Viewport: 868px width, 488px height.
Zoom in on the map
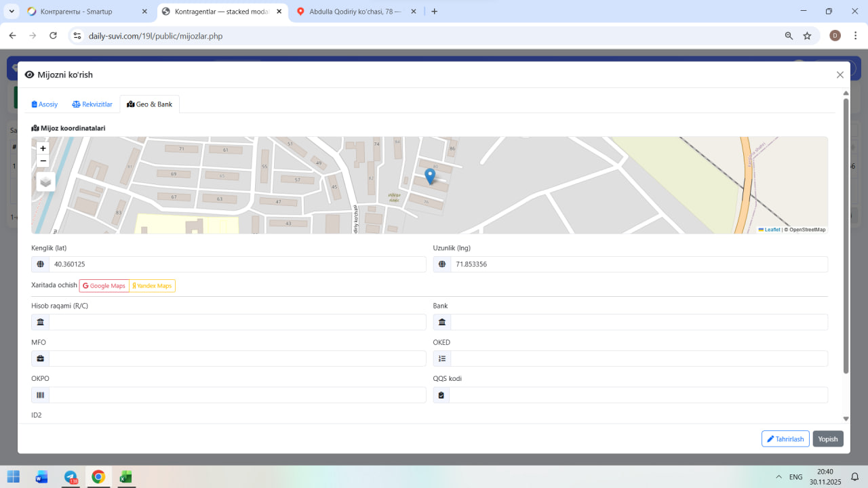pyautogui.click(x=43, y=148)
